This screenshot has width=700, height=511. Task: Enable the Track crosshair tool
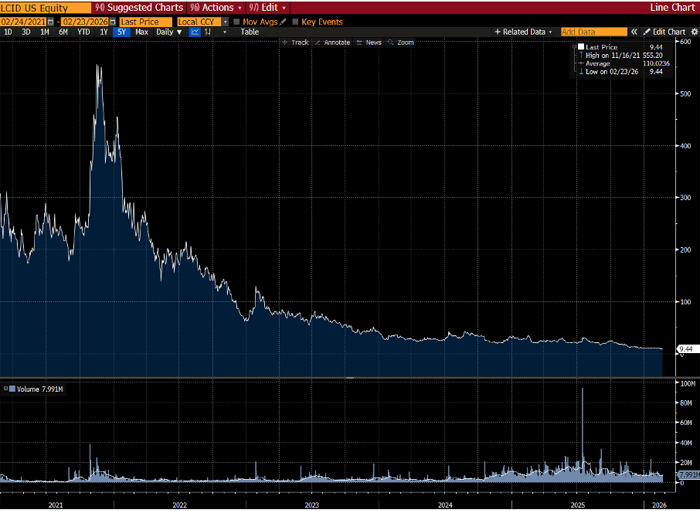[x=297, y=43]
